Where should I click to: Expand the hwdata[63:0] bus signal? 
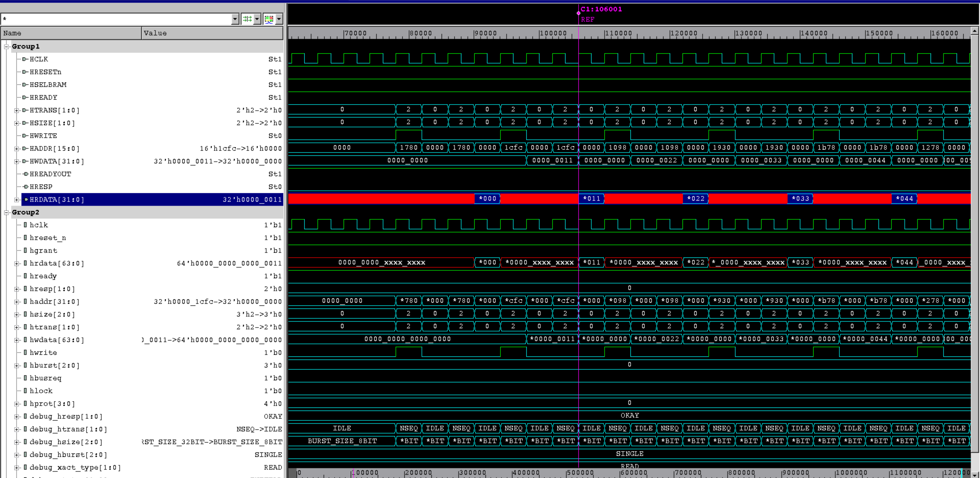click(x=16, y=340)
